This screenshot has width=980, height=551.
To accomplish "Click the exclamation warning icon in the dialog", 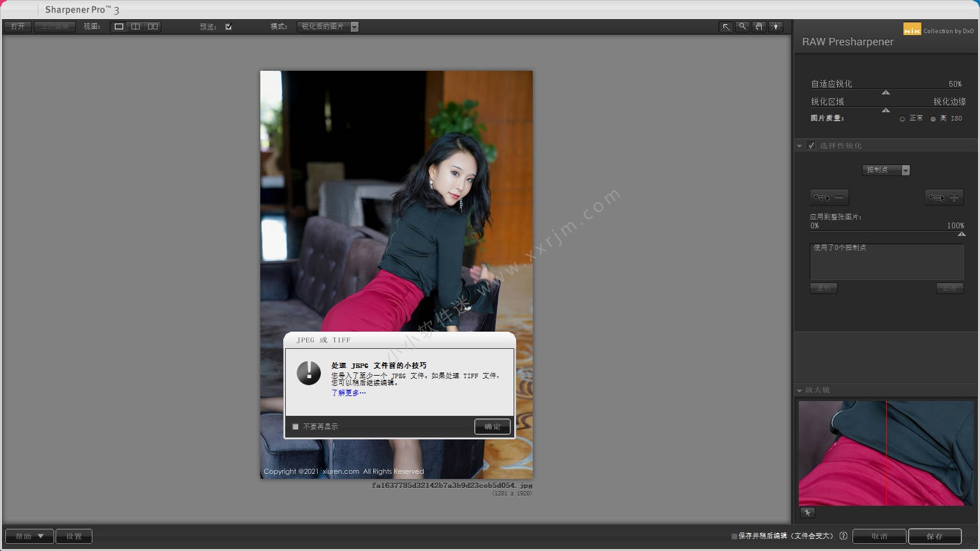I will point(309,373).
